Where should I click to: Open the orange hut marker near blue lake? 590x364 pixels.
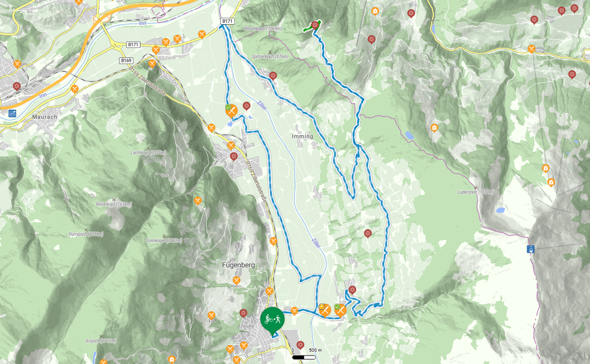tap(434, 128)
